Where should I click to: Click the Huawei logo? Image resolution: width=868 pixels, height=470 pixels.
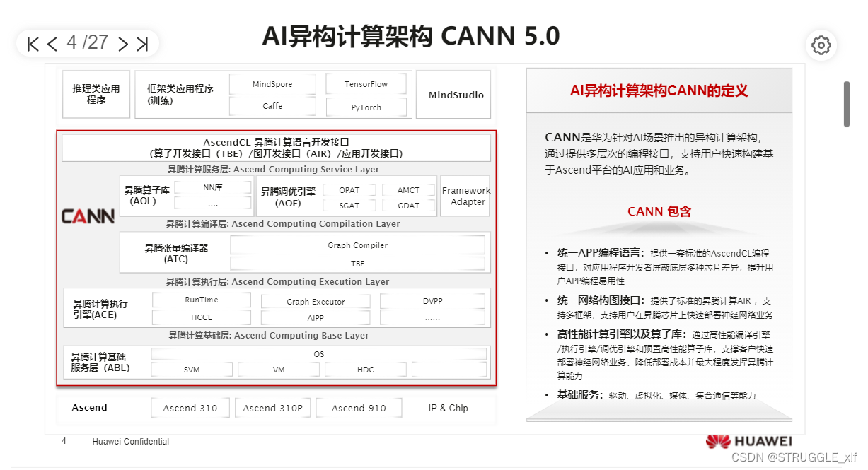point(748,442)
